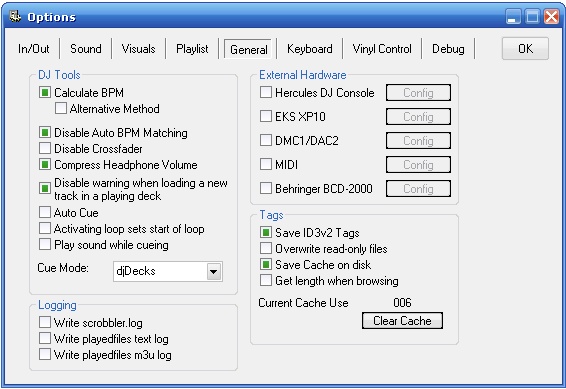Open the Keyboard tab
This screenshot has height=389, width=566.
point(309,49)
